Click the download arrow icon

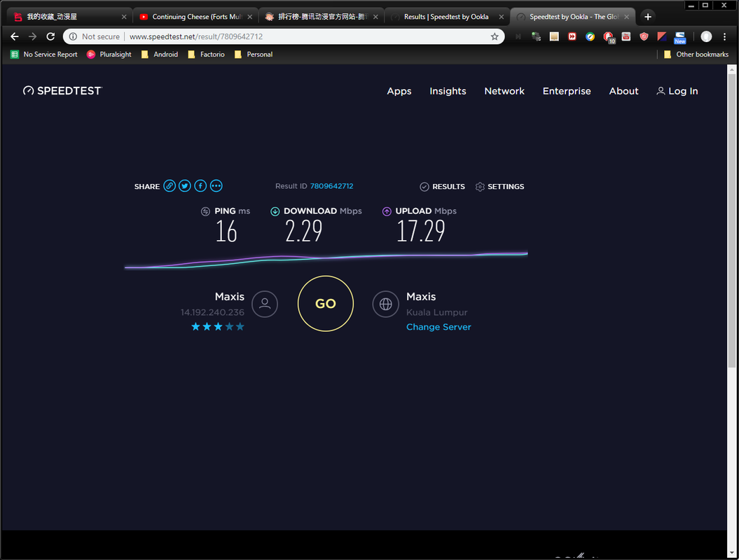275,211
